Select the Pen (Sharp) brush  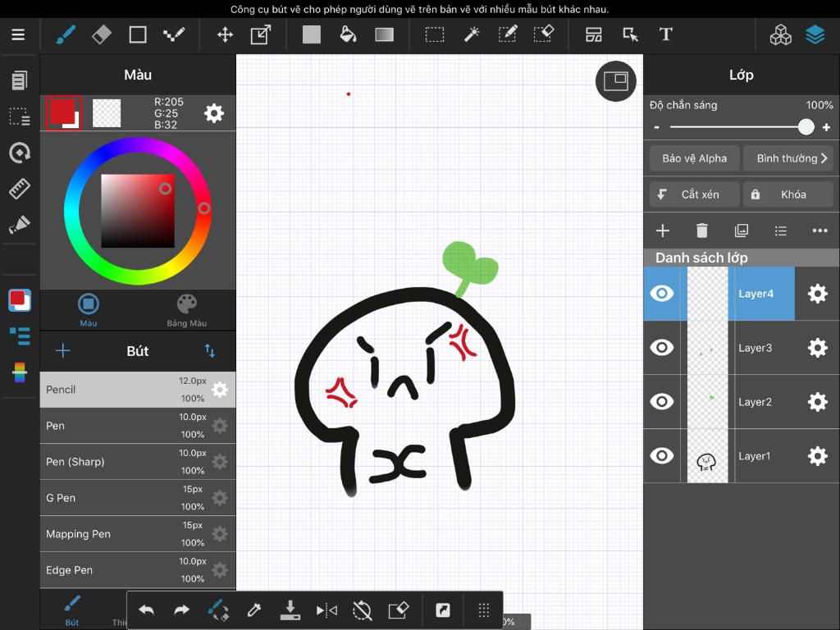(x=138, y=462)
